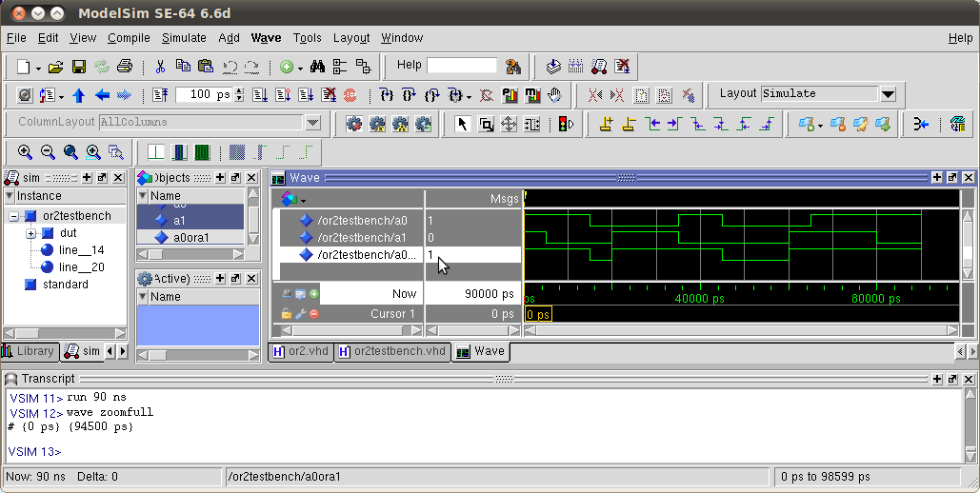Click the Performance profiling bar-chart icon
980x493 pixels.
point(510,95)
